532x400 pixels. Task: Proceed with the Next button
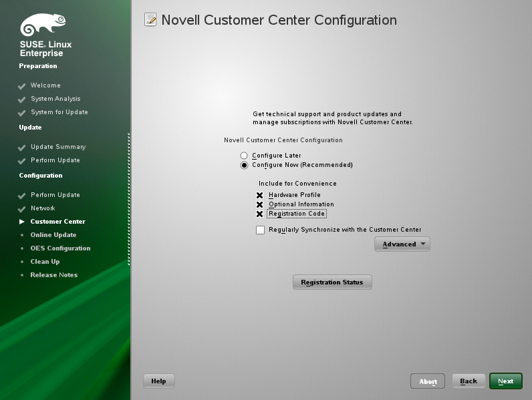[x=505, y=381]
